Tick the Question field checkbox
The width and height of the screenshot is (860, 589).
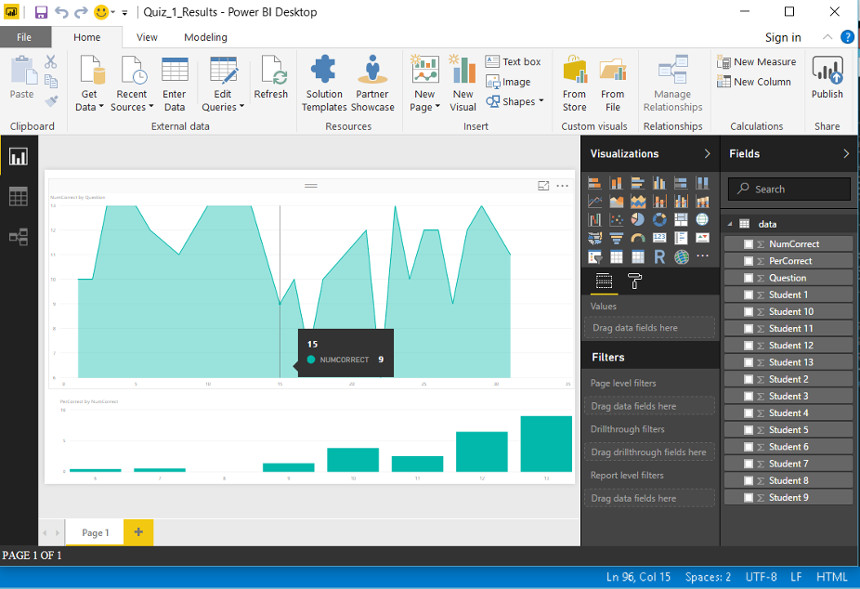748,278
